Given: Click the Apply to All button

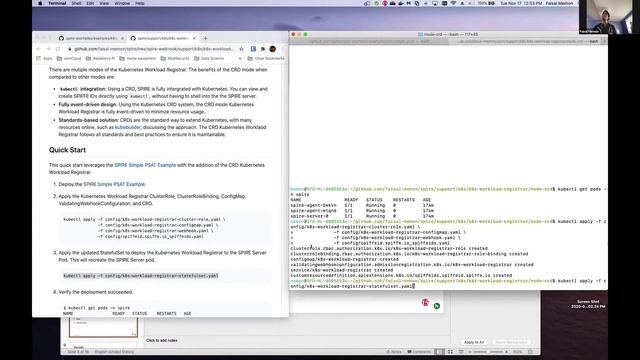Looking at the screenshot, I should [474, 342].
